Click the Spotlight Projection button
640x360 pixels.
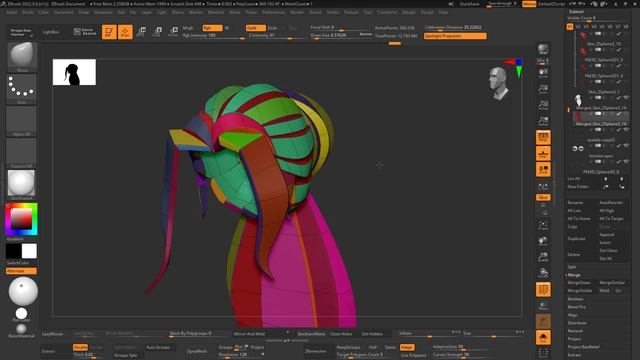pos(455,36)
